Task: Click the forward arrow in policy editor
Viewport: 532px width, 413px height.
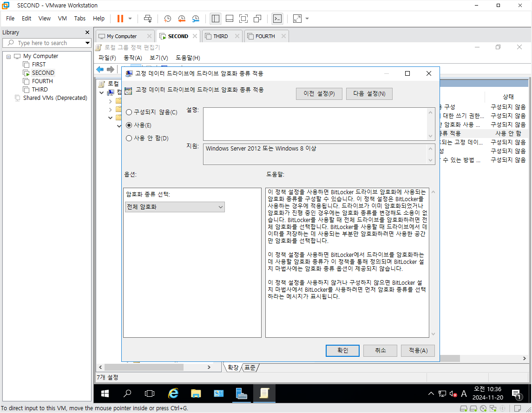Action: point(111,70)
